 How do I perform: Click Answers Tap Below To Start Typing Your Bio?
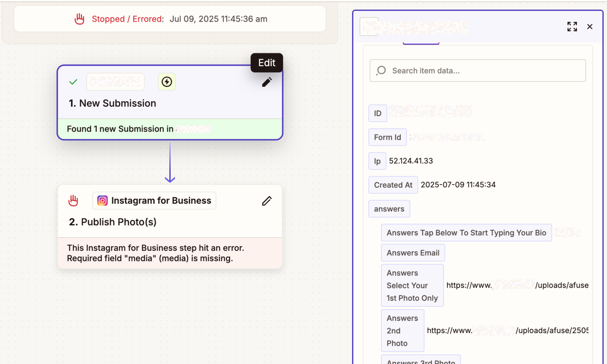click(467, 233)
